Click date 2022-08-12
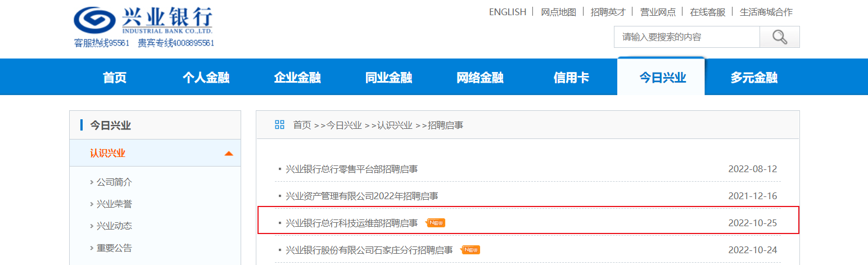The height and width of the screenshot is (265, 868). [x=753, y=169]
